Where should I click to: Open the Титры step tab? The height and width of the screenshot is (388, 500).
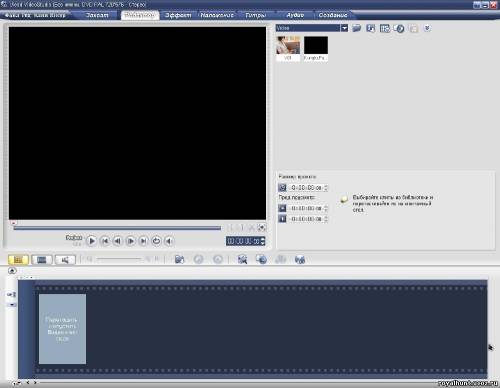click(x=255, y=15)
